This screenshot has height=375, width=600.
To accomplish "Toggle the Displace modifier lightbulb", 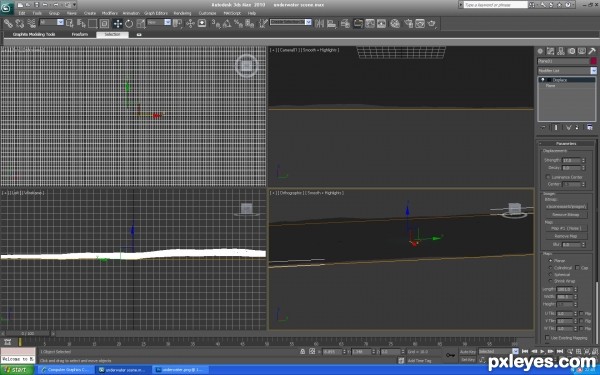I will [543, 80].
